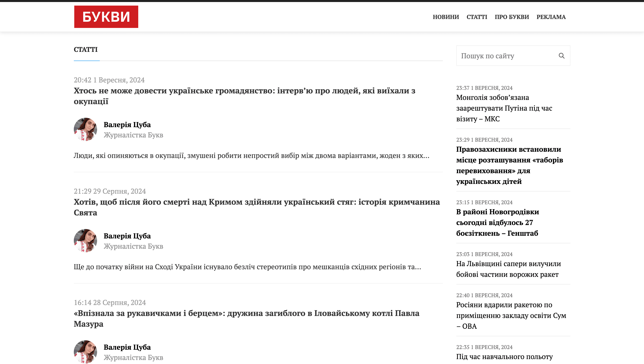Click the sidebar timestamp 23:15 1 ВЕРЕСНЯ
The image size is (644, 364).
[484, 202]
